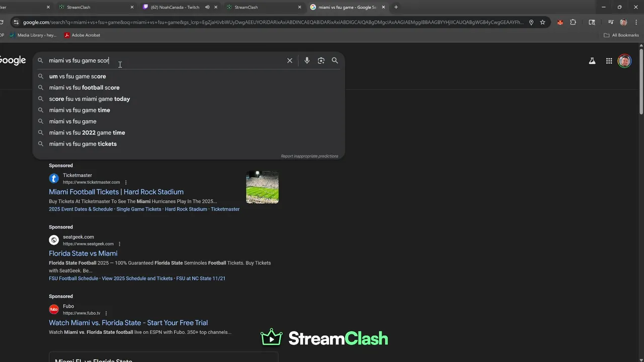
Task: Open the Chrome profile avatar
Action: (623, 22)
